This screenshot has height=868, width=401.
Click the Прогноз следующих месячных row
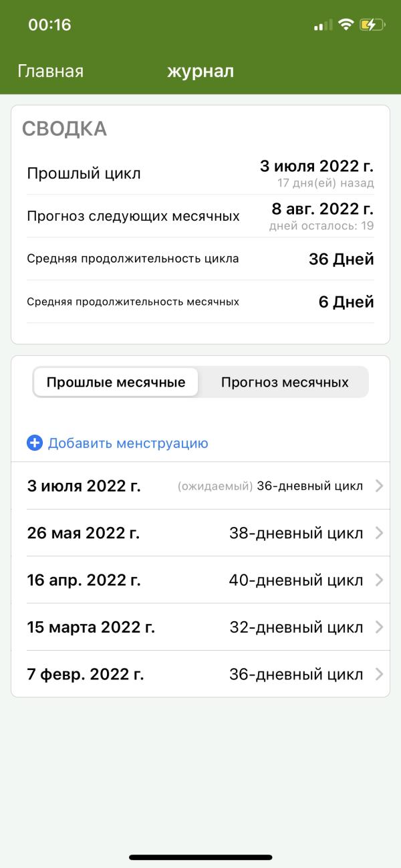click(x=200, y=215)
